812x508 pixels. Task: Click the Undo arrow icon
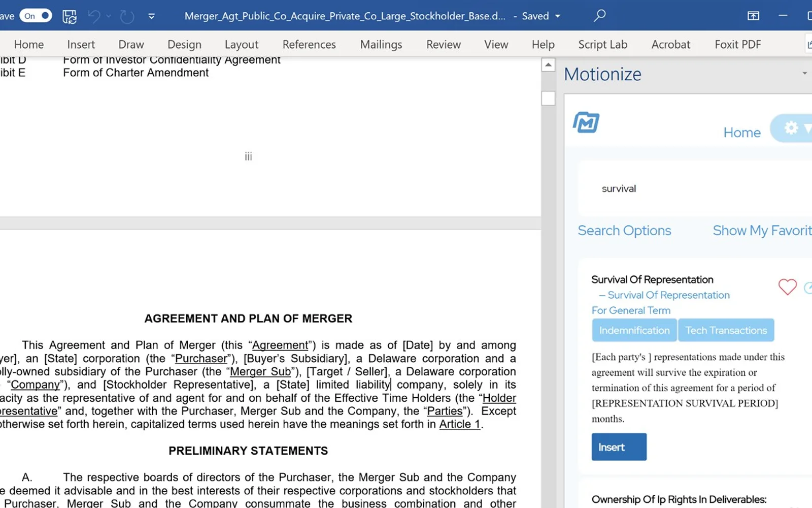(94, 16)
